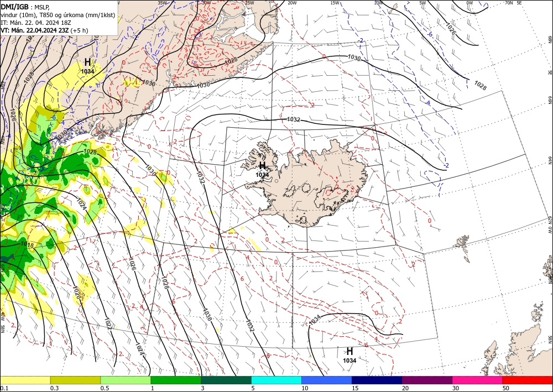
Task: Click the cyan 5–10 legend swatch
Action: (276, 380)
